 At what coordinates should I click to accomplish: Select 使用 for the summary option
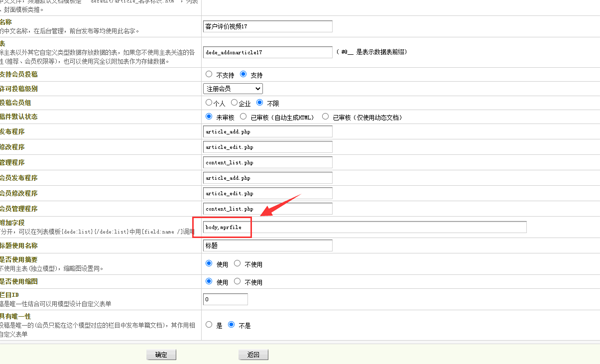point(209,263)
